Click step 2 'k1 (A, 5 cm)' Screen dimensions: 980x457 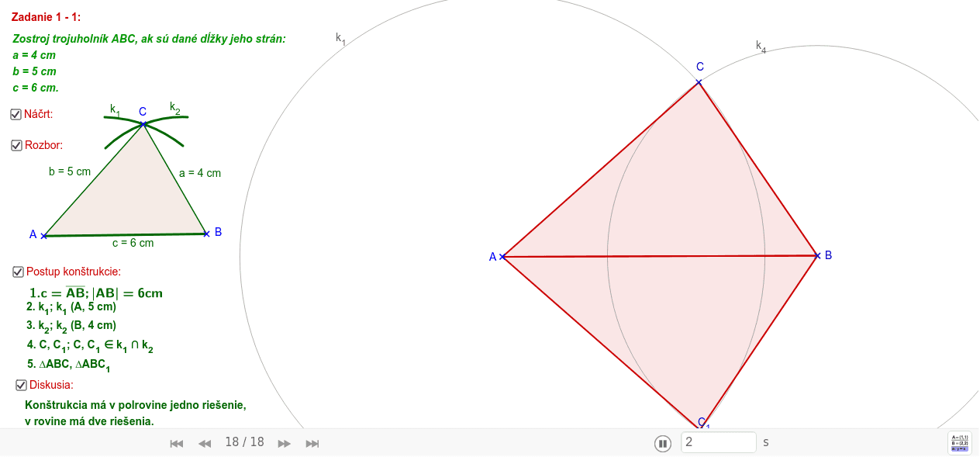tap(71, 307)
